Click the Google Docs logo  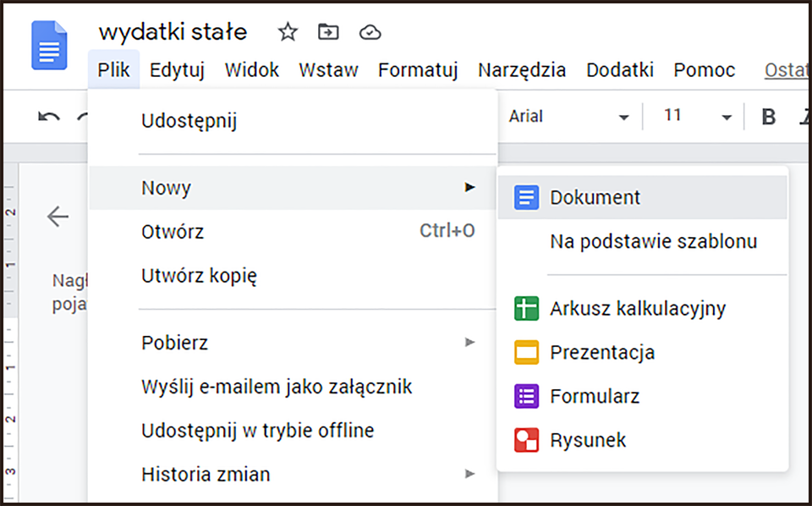pos(48,45)
